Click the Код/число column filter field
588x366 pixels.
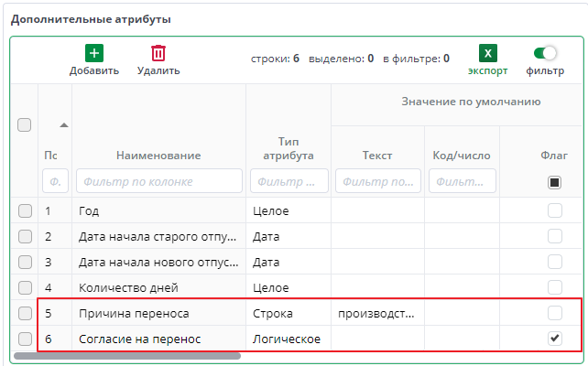463,181
